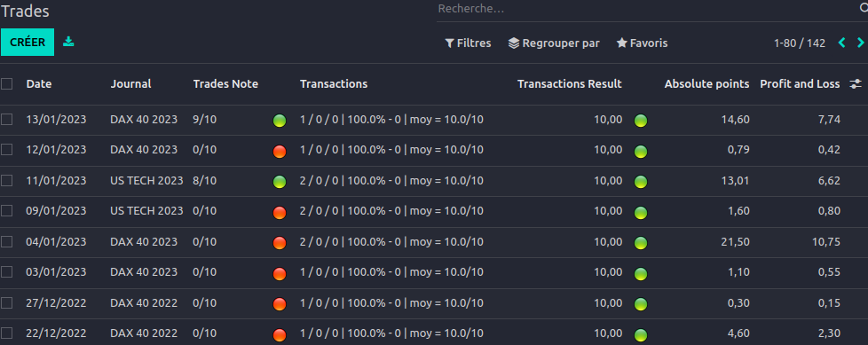Screen dimensions: 868x345
Task: Click the 1-80 / 142 pager counter
Action: click(800, 43)
